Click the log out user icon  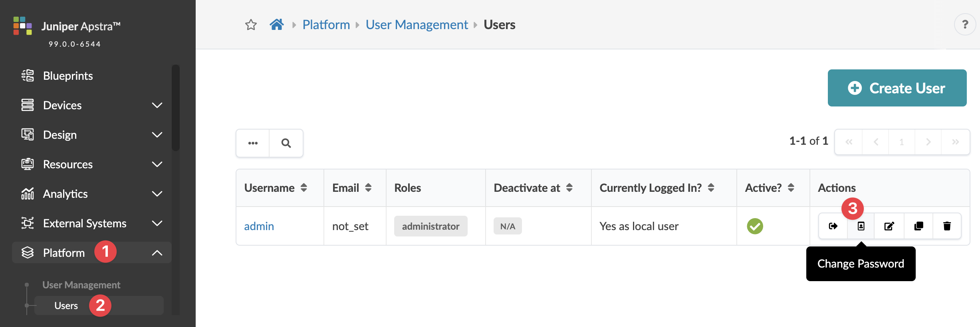coord(833,226)
